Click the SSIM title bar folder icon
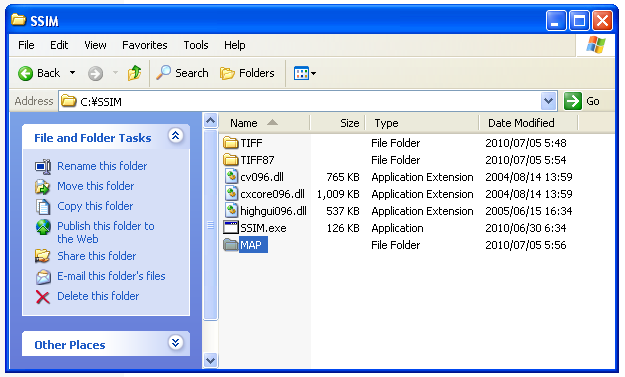Viewport: 625px width, 377px height. [18, 20]
